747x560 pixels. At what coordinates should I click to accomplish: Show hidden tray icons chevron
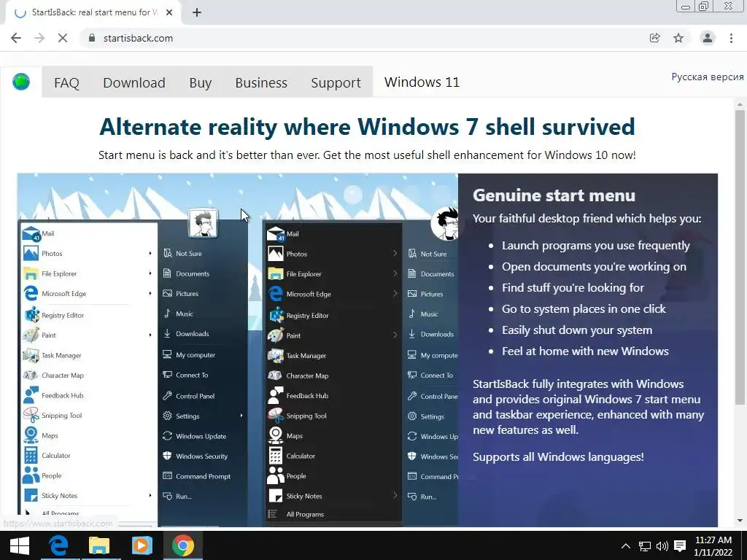point(626,546)
